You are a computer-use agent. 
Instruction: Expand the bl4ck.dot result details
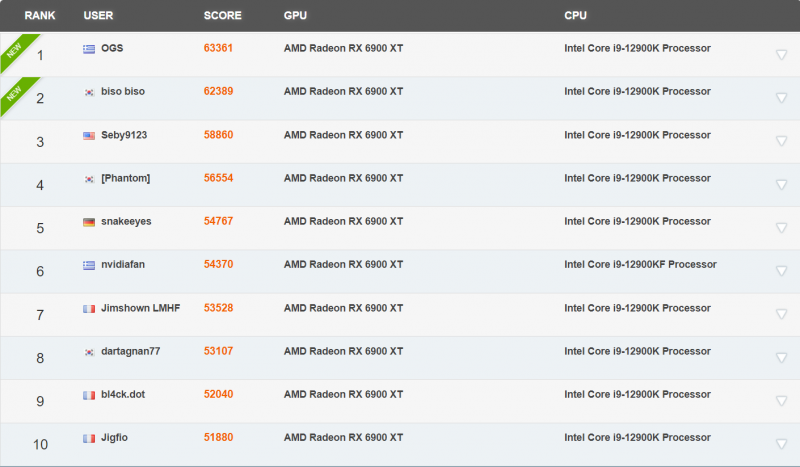tap(781, 401)
